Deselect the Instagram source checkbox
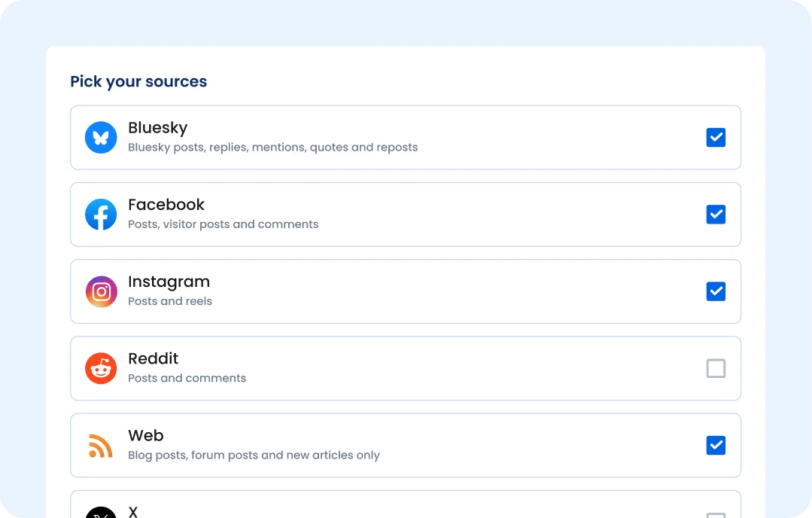The image size is (812, 518). pyautogui.click(x=716, y=291)
